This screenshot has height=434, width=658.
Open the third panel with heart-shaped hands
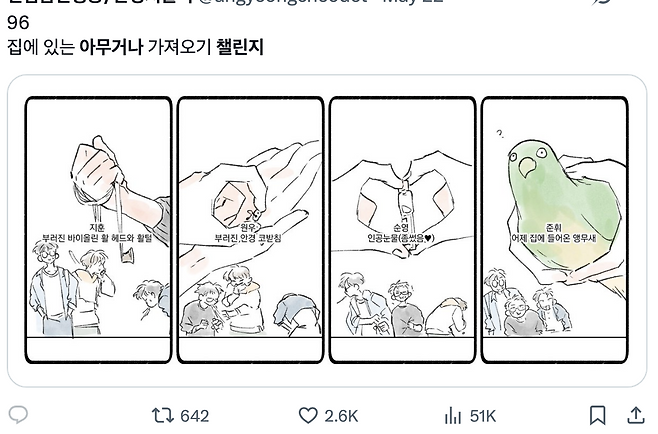(x=402, y=229)
